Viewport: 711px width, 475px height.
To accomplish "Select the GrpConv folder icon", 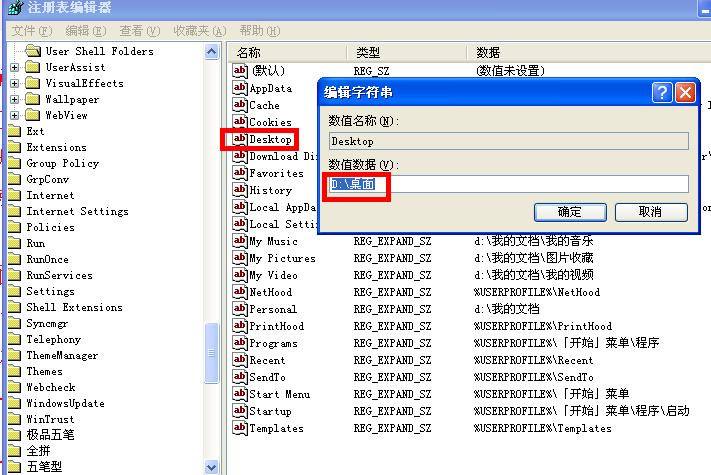I will click(15, 179).
